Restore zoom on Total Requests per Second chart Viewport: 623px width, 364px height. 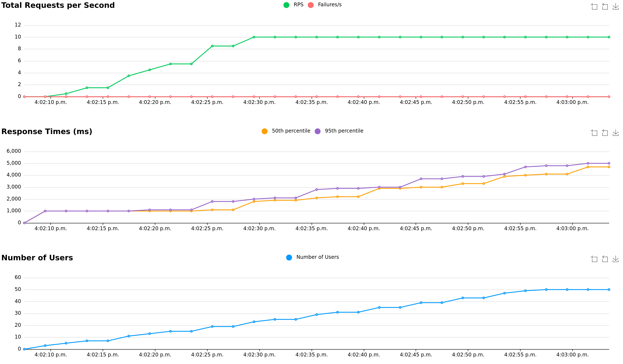click(605, 7)
